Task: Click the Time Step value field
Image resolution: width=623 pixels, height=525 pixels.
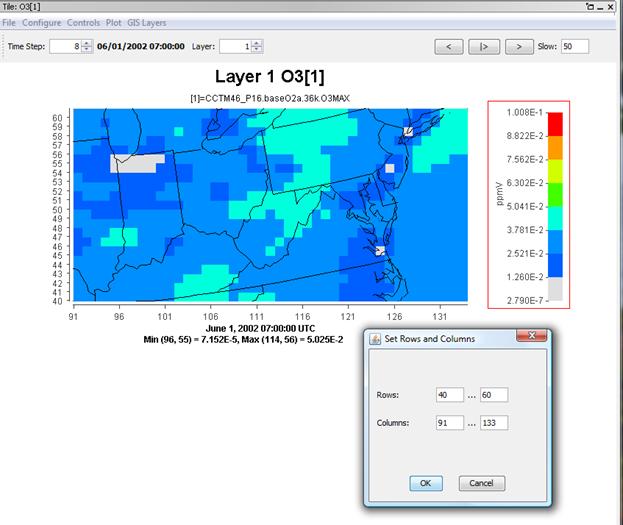Action: coord(66,46)
